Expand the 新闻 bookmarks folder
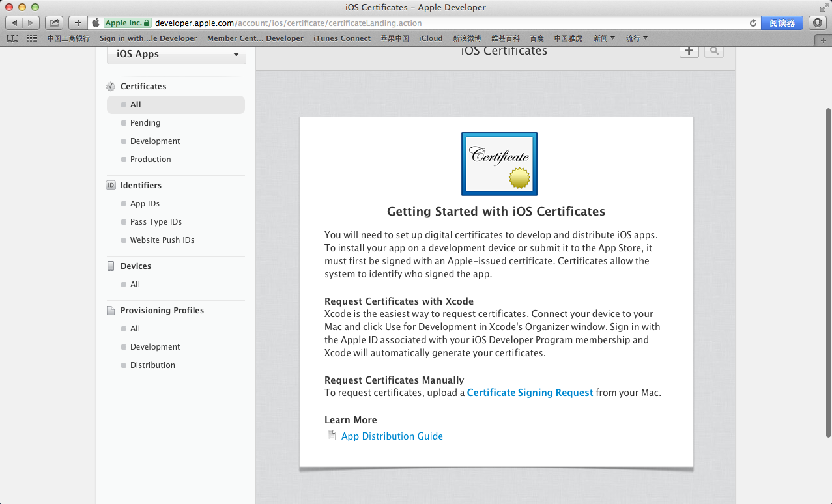 point(604,38)
